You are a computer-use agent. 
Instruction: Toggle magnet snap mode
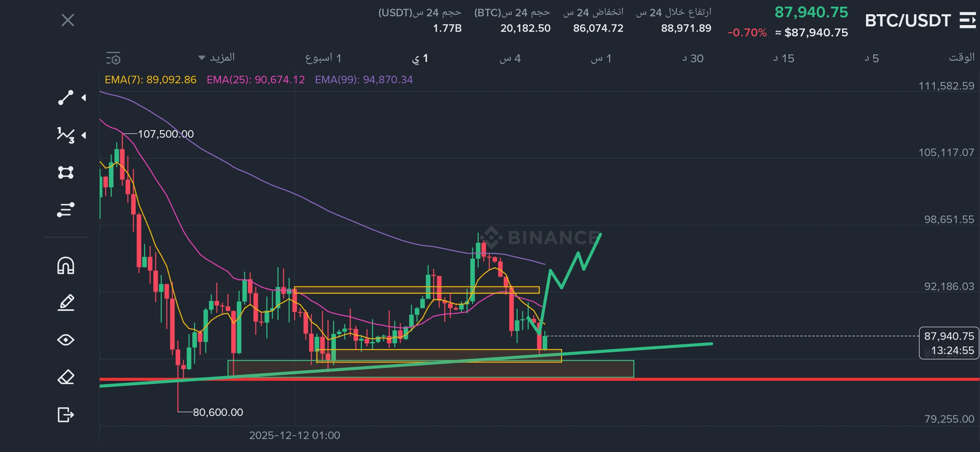click(x=65, y=266)
